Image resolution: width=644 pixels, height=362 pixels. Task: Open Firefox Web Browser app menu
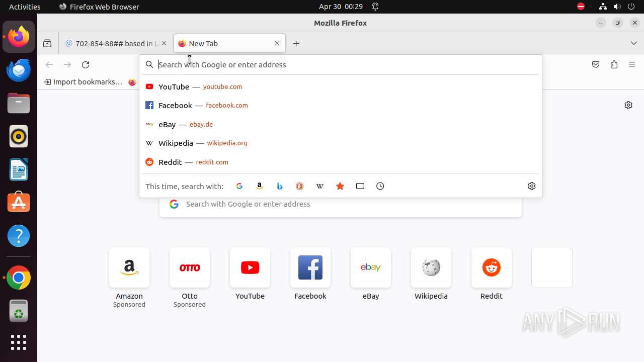99,7
